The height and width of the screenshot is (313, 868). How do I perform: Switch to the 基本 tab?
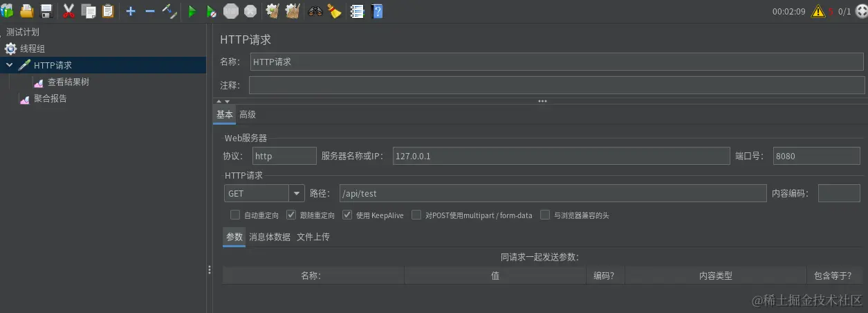(225, 114)
